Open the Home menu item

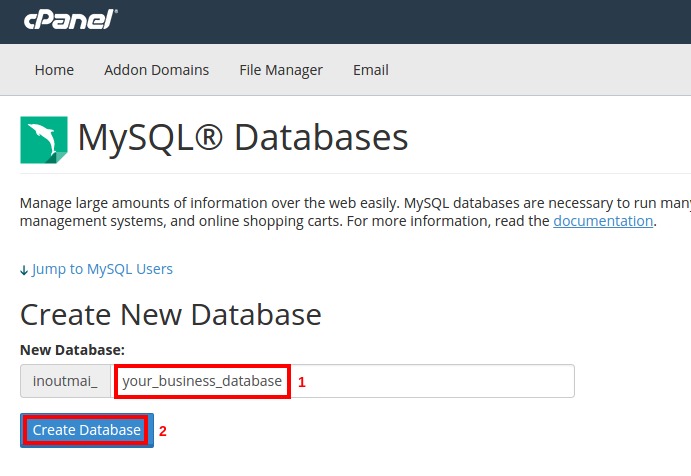point(54,70)
